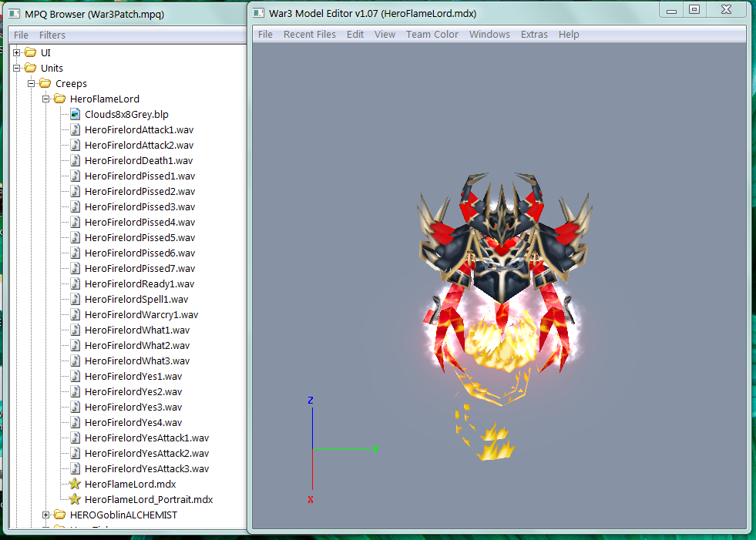Open the Clouds8x8Grey.blp image file icon
Screen dimensions: 756x540
(76, 114)
